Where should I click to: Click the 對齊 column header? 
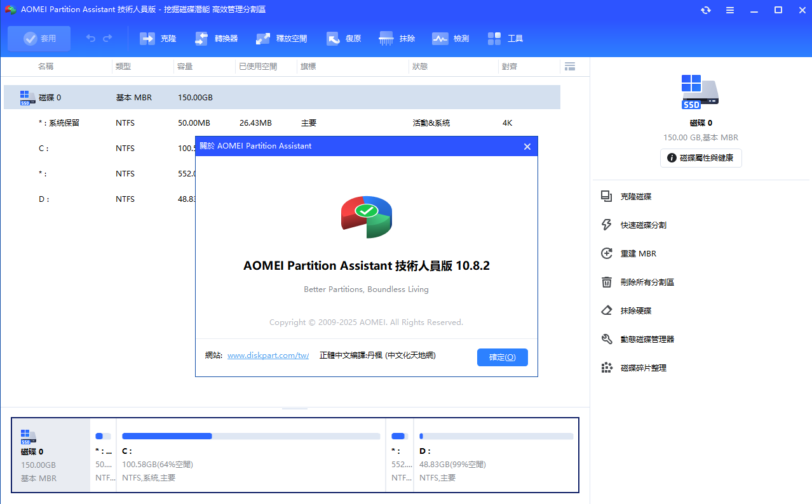coord(510,66)
